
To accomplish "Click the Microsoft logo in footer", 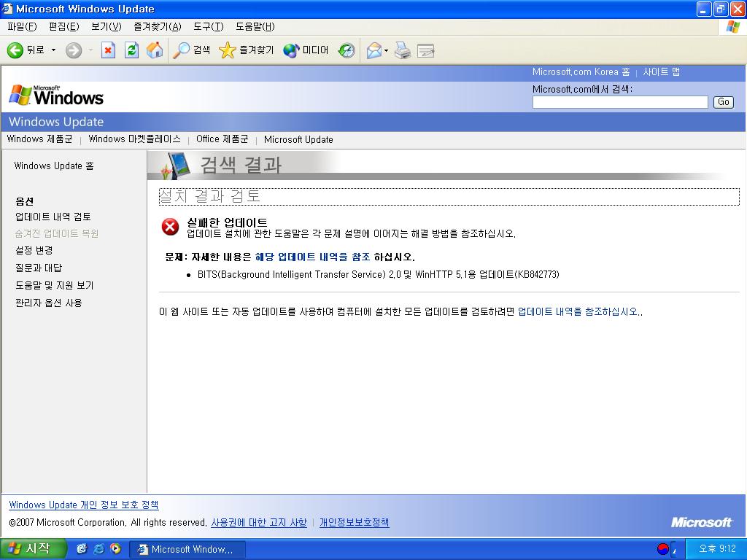I will (701, 522).
